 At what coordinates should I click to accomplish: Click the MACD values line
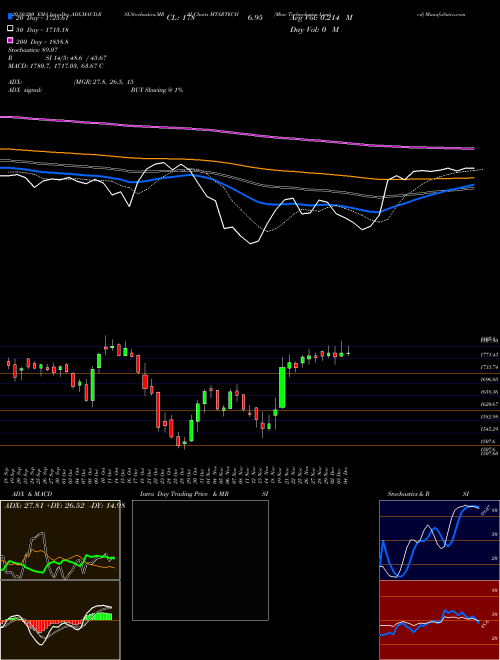[x=56, y=66]
